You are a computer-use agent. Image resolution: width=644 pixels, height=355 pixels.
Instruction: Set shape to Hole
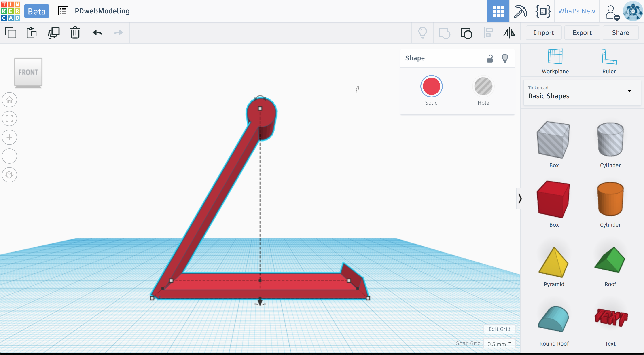(483, 87)
